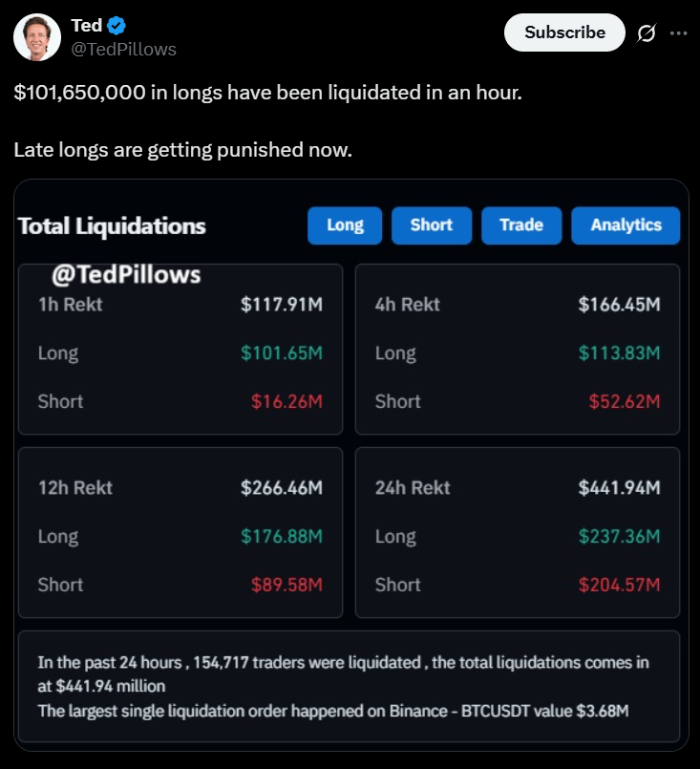Image resolution: width=700 pixels, height=769 pixels.
Task: Open the Analytics button
Action: click(626, 225)
